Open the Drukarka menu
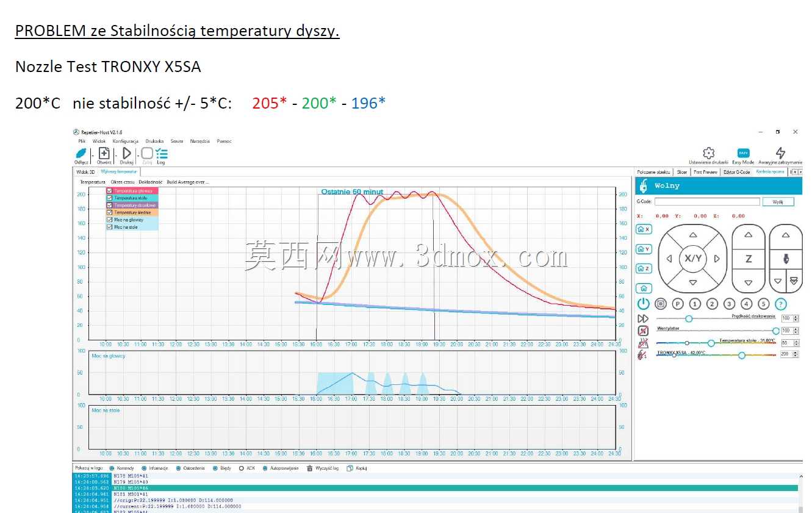Image resolution: width=812 pixels, height=513 pixels. pyautogui.click(x=155, y=141)
